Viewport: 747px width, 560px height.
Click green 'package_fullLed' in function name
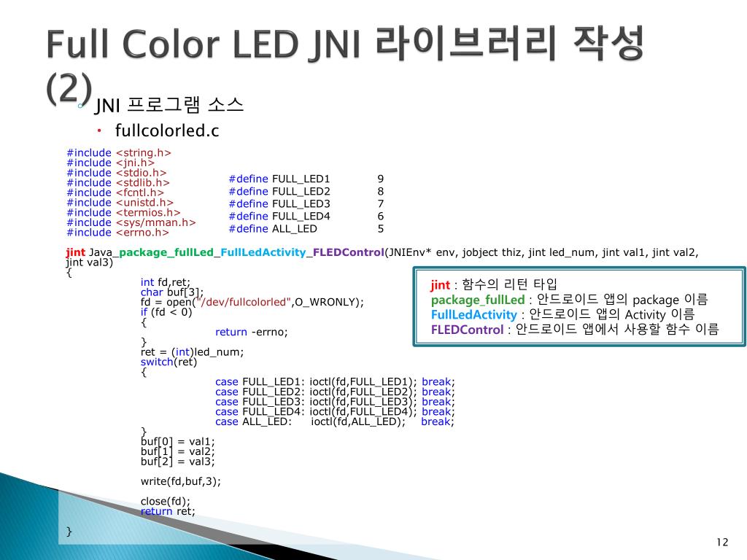(166, 252)
